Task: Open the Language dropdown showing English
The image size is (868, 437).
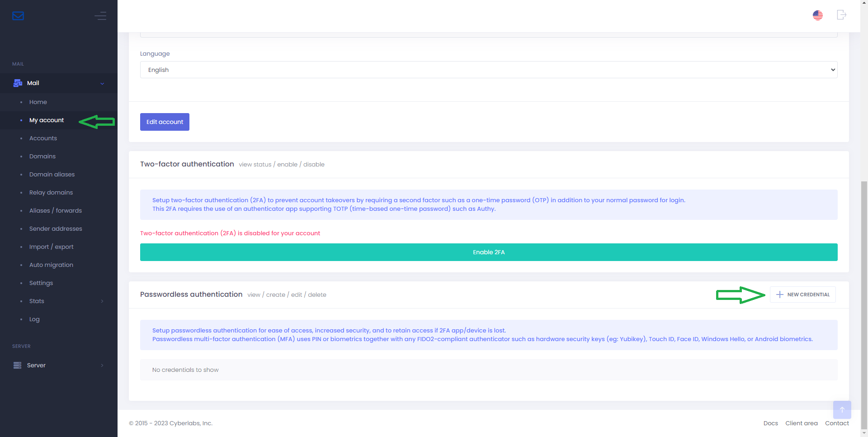Action: coord(488,70)
